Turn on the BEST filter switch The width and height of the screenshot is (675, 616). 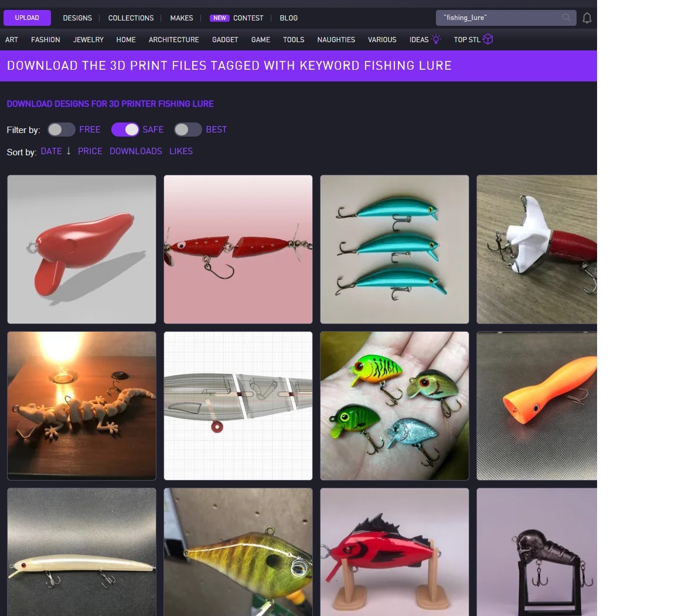[x=188, y=129]
